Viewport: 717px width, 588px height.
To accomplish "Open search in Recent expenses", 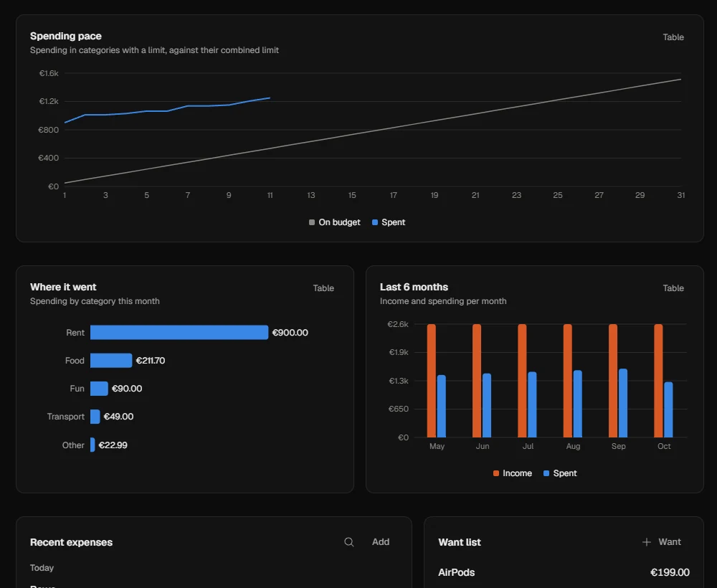I will pyautogui.click(x=349, y=542).
